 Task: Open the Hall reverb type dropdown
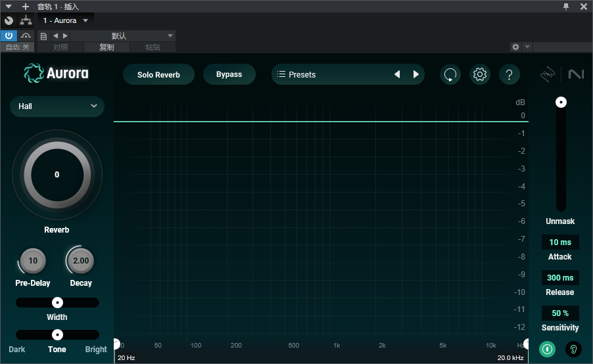click(x=57, y=106)
